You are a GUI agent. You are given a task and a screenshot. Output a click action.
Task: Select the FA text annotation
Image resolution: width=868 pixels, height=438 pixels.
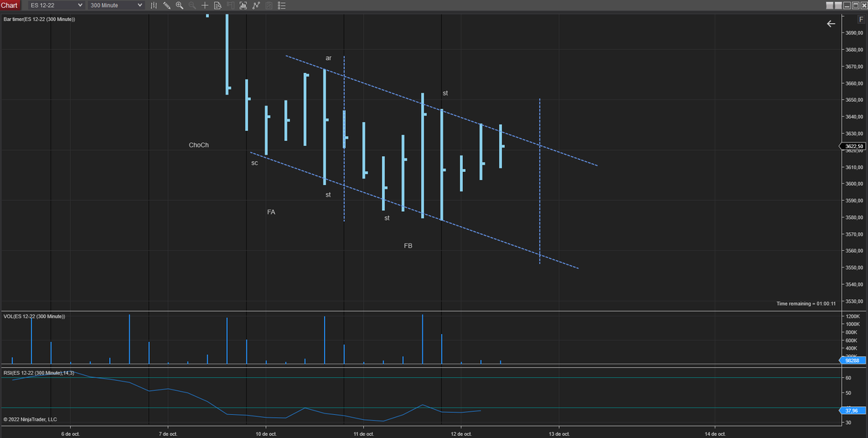pyautogui.click(x=271, y=212)
